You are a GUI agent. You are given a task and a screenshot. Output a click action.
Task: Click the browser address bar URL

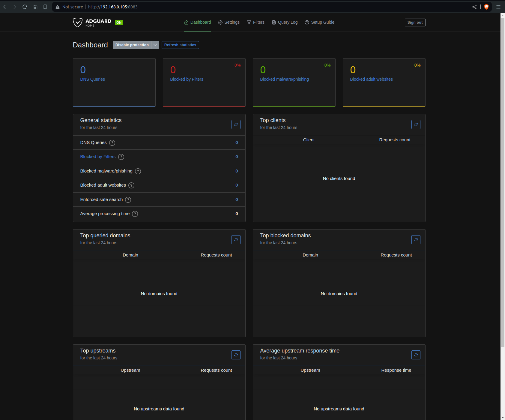click(113, 7)
